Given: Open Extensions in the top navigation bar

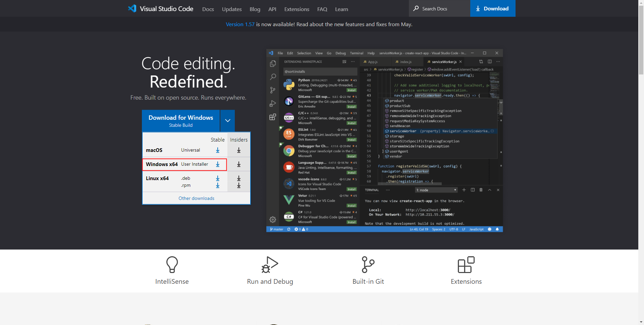Looking at the screenshot, I should [x=297, y=9].
